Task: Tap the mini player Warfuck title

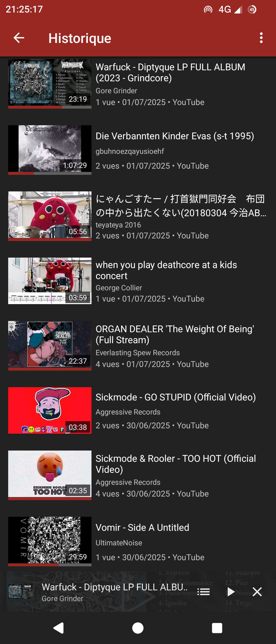Action: tap(115, 587)
